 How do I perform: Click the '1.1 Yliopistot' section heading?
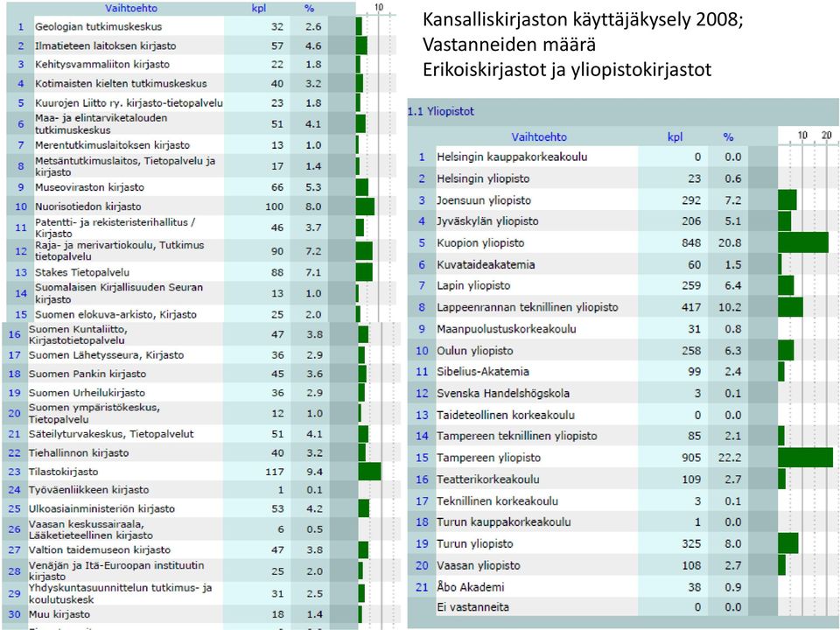(x=440, y=111)
